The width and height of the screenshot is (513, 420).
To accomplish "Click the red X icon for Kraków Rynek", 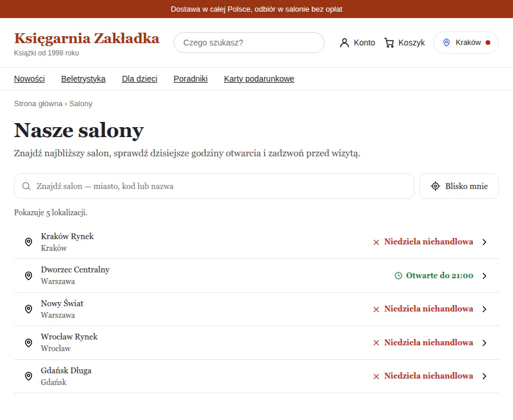I will point(376,242).
